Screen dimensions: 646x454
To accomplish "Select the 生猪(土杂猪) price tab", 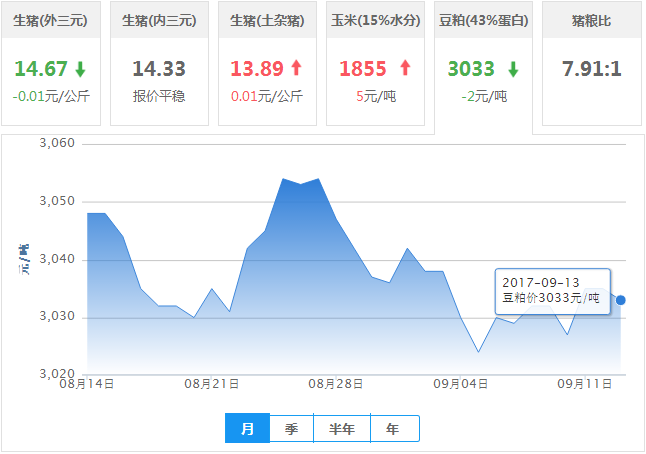I will (x=267, y=63).
